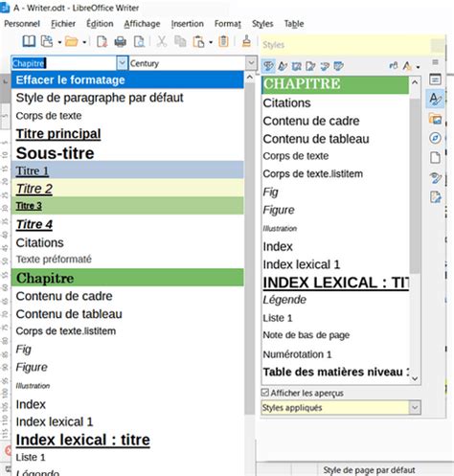Image resolution: width=454 pixels, height=476 pixels.
Task: Select Style de paragraphe par défaut entry
Action: (127, 98)
